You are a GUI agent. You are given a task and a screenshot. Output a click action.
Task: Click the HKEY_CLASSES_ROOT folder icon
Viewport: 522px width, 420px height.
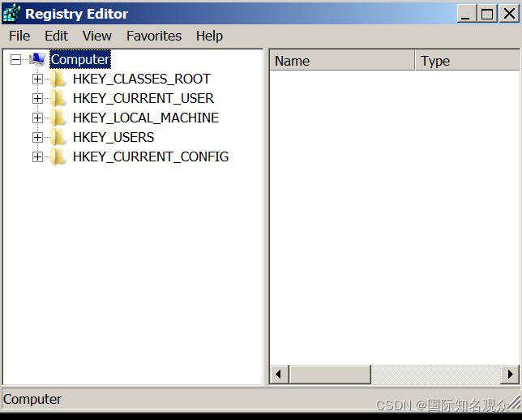(x=58, y=79)
